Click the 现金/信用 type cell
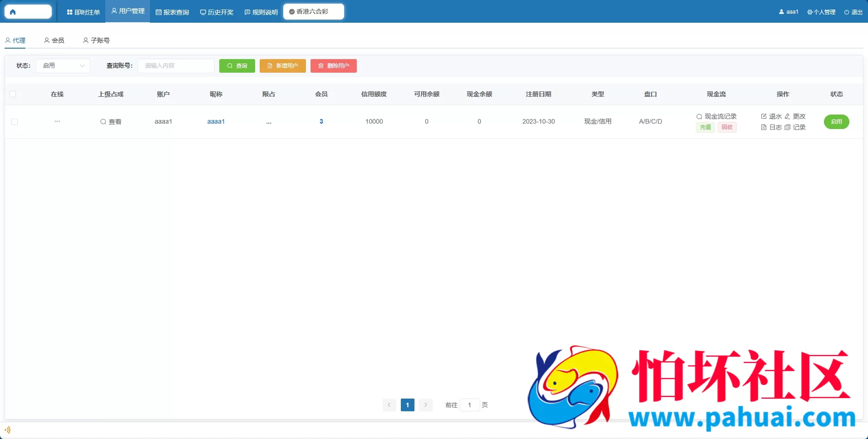The width and height of the screenshot is (868, 439). click(598, 121)
